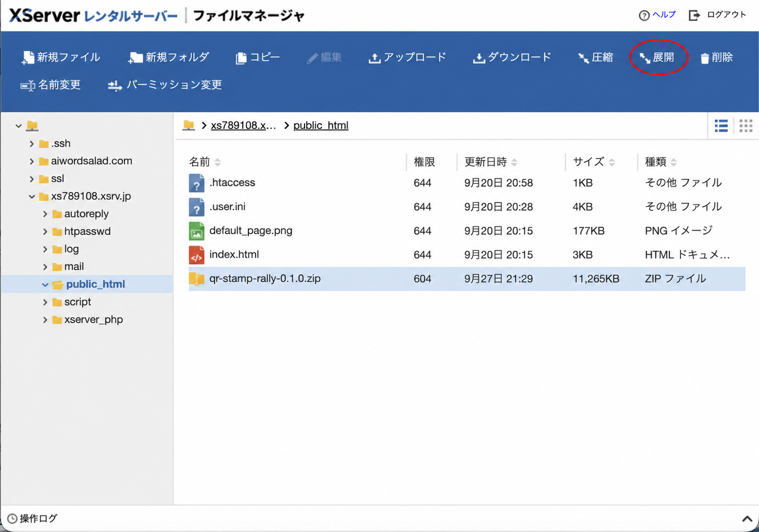This screenshot has width=759, height=532.
Task: Go to xs789108.x… breadcrumb link
Action: (x=243, y=126)
